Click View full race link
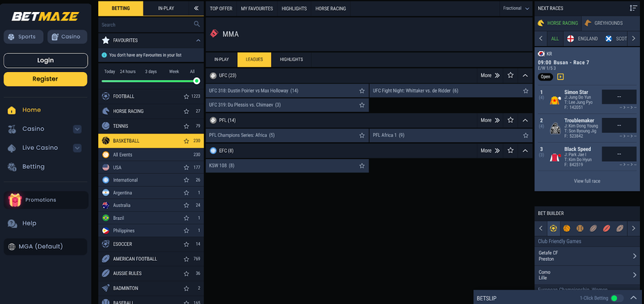 point(587,181)
